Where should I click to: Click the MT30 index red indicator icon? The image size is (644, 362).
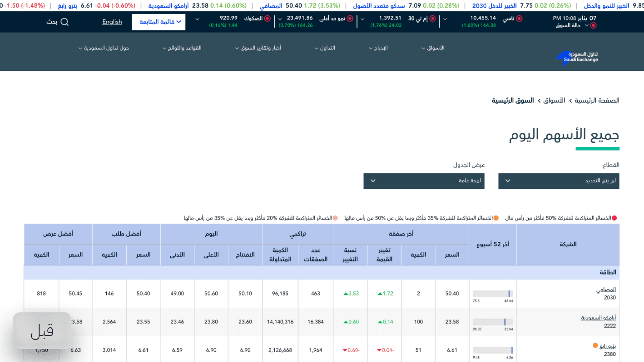[433, 19]
